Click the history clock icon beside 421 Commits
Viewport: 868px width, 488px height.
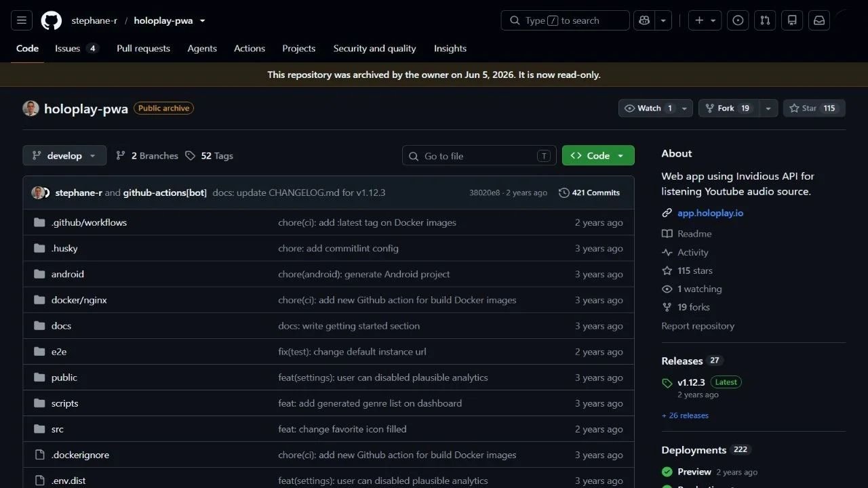564,192
